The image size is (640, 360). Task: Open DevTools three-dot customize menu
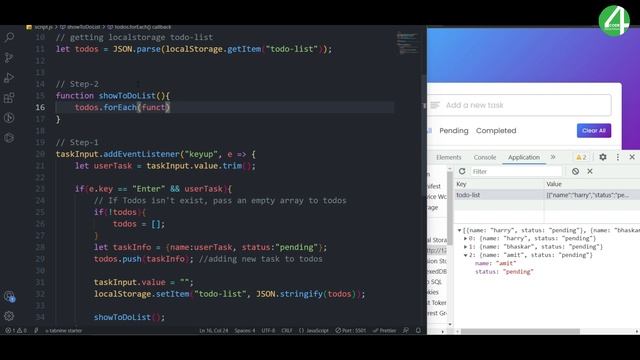click(x=618, y=157)
